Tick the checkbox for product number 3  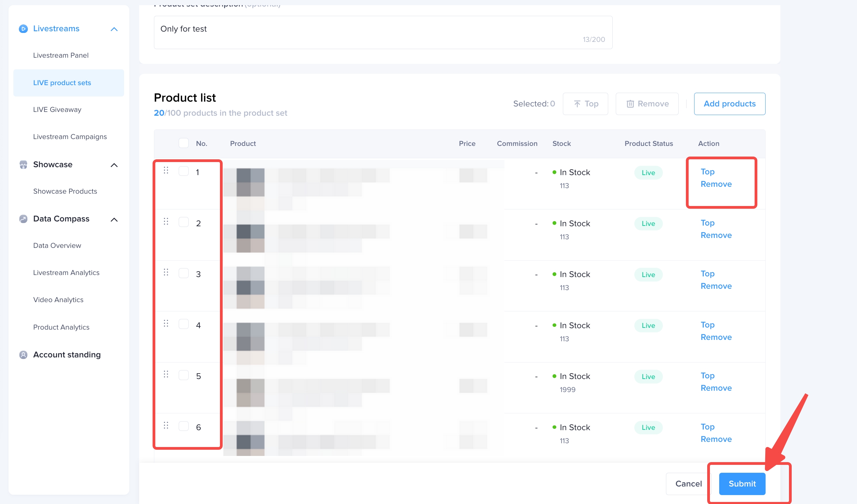pos(184,273)
